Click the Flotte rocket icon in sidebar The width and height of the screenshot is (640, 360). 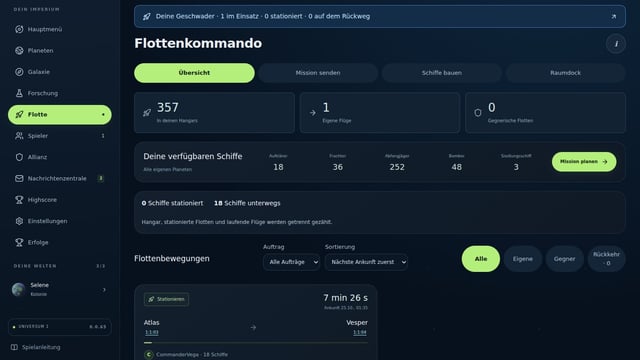click(19, 115)
